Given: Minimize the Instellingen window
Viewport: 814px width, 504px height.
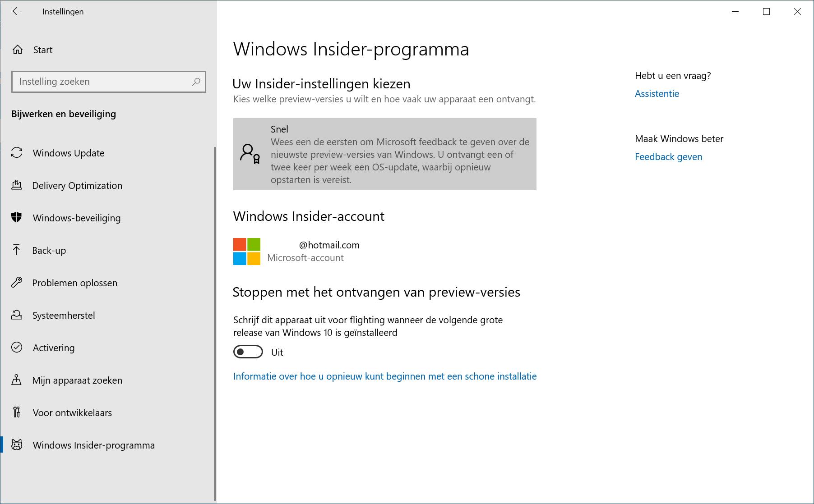Looking at the screenshot, I should pos(735,12).
